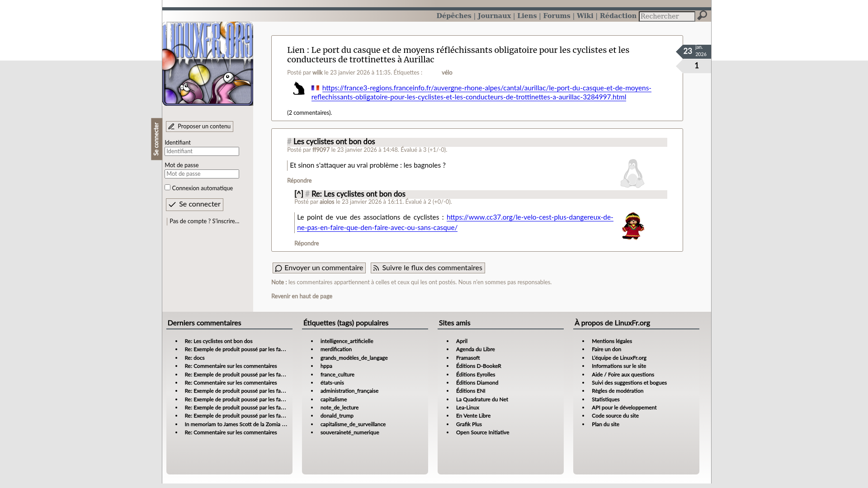Click the [^] parent comment link

click(299, 194)
